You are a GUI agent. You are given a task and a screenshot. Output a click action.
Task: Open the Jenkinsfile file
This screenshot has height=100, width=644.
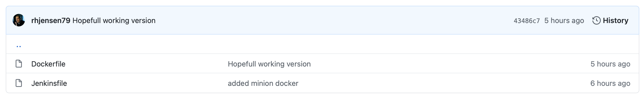[x=49, y=83]
